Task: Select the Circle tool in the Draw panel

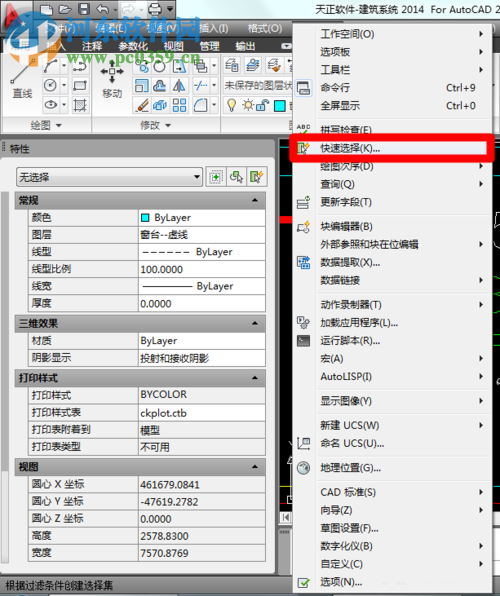Action: click(x=51, y=85)
